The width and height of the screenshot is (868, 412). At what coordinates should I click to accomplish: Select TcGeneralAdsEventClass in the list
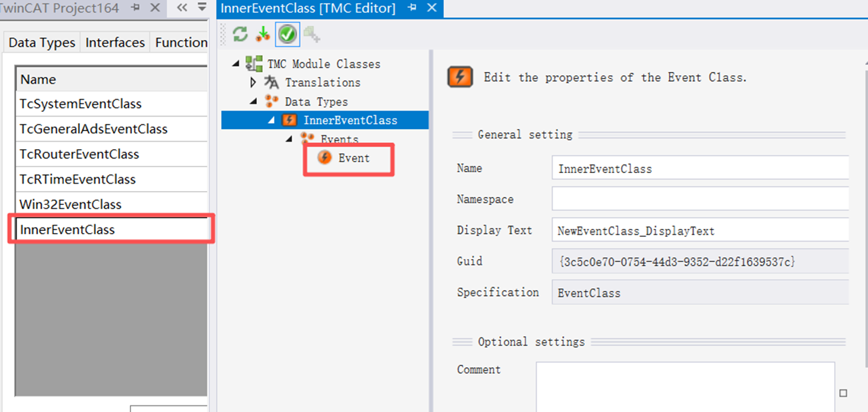pyautogui.click(x=112, y=129)
